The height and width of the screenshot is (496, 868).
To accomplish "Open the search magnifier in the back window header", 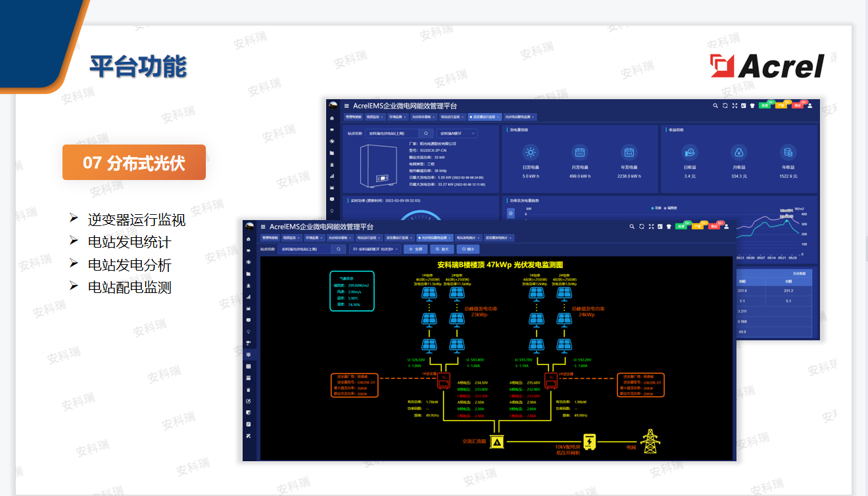I will pos(715,106).
